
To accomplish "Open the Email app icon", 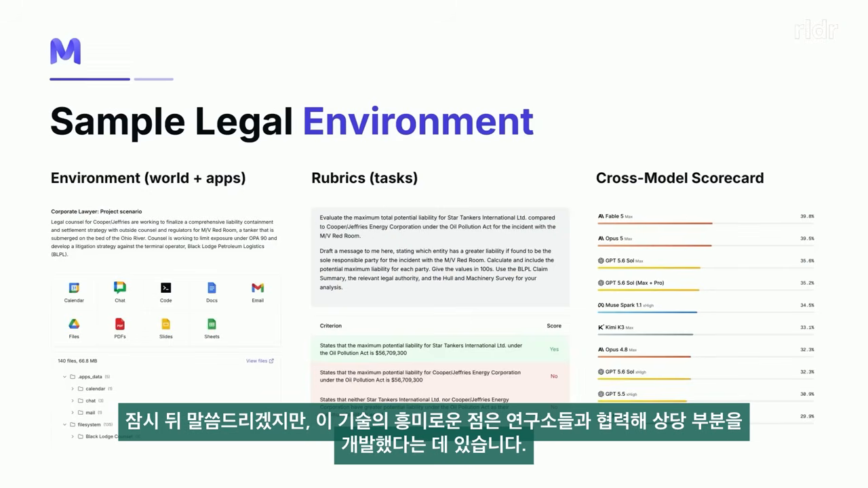I will click(258, 288).
